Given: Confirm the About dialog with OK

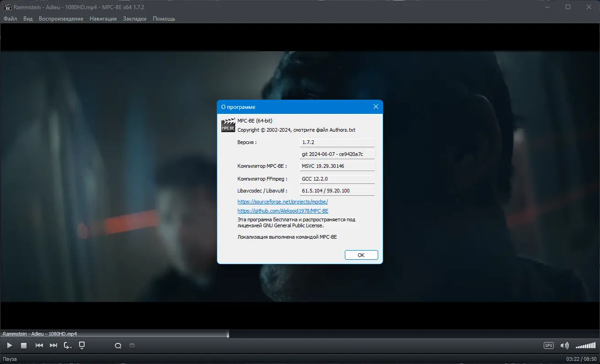Looking at the screenshot, I should pyautogui.click(x=361, y=255).
